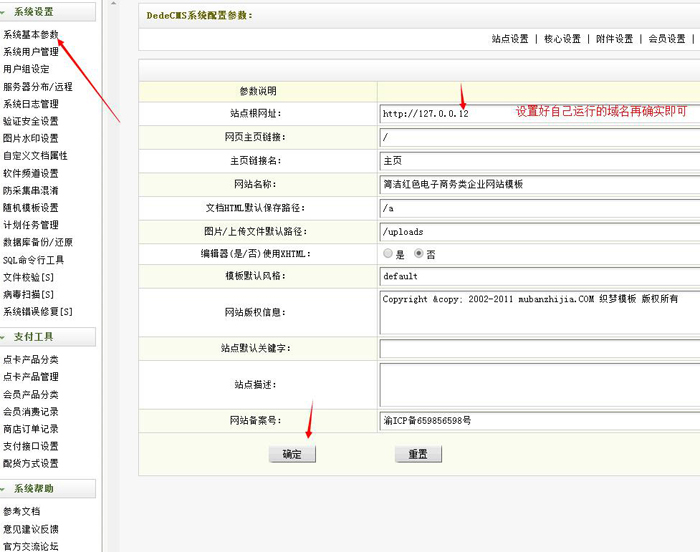Select the 否 radio for XHTML editor
The image size is (700, 552).
click(419, 254)
